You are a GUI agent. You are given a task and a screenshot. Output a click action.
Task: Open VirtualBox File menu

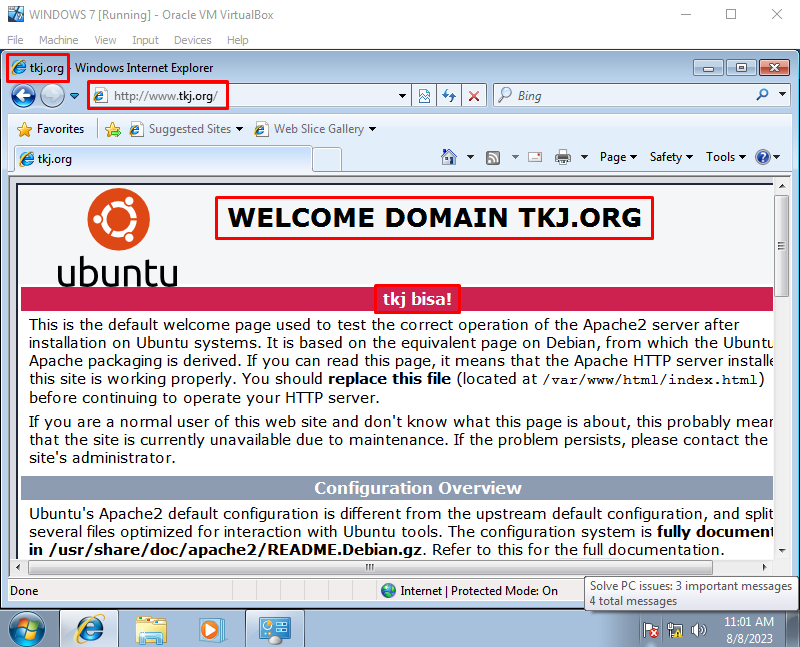(15, 40)
